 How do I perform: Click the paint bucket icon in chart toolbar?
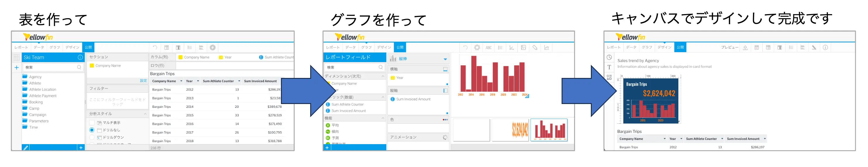coord(535,47)
